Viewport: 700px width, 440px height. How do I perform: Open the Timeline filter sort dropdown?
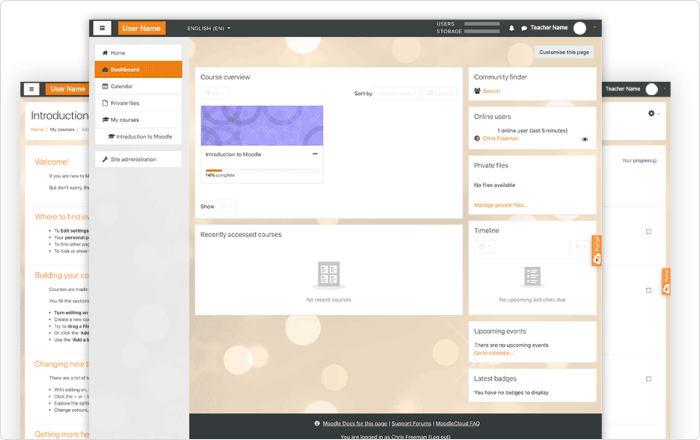point(580,247)
